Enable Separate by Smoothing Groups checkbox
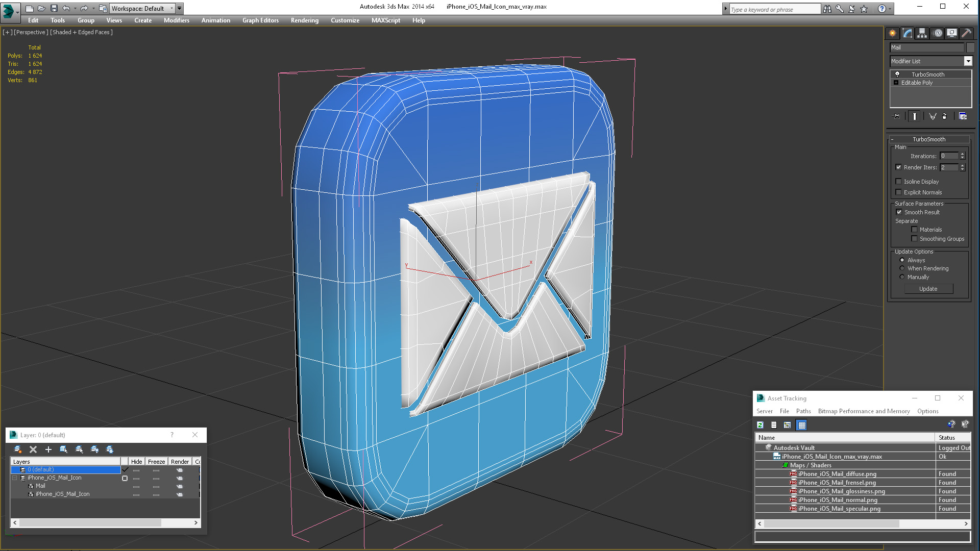 (x=915, y=239)
